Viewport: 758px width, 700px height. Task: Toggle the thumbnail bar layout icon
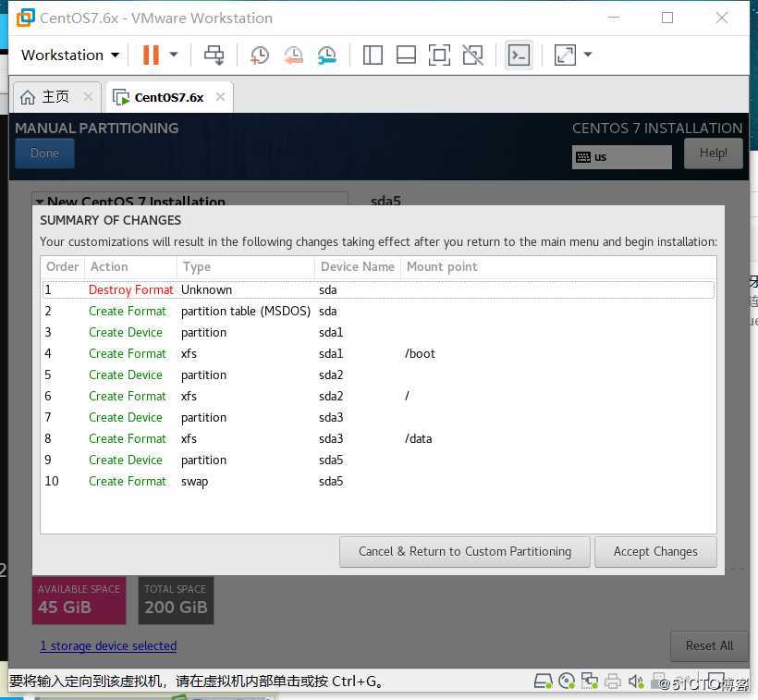(406, 55)
